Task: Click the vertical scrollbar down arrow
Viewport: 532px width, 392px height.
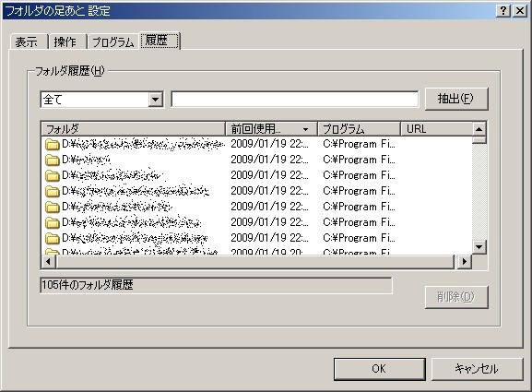Action: coord(479,247)
